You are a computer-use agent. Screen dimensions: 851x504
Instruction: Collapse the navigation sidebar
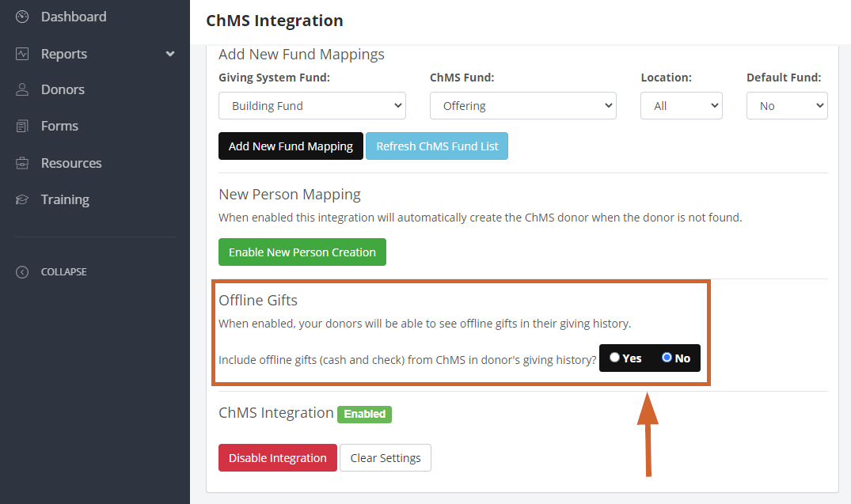coord(22,271)
